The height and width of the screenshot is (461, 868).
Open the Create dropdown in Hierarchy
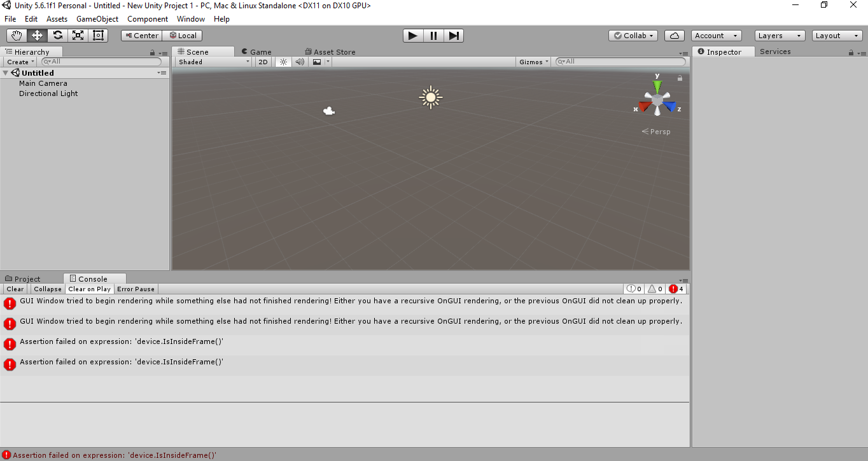point(20,61)
